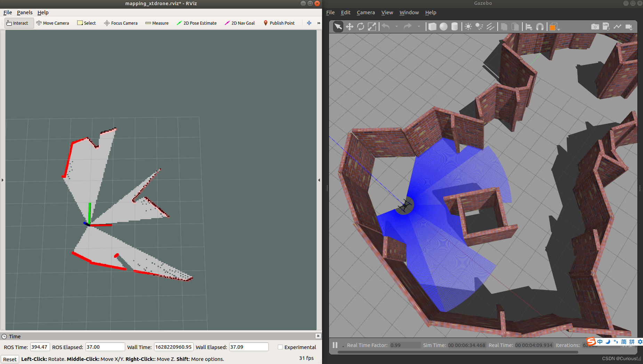Activate the Interact tool in RViz
This screenshot has width=643, height=364.
tap(17, 23)
